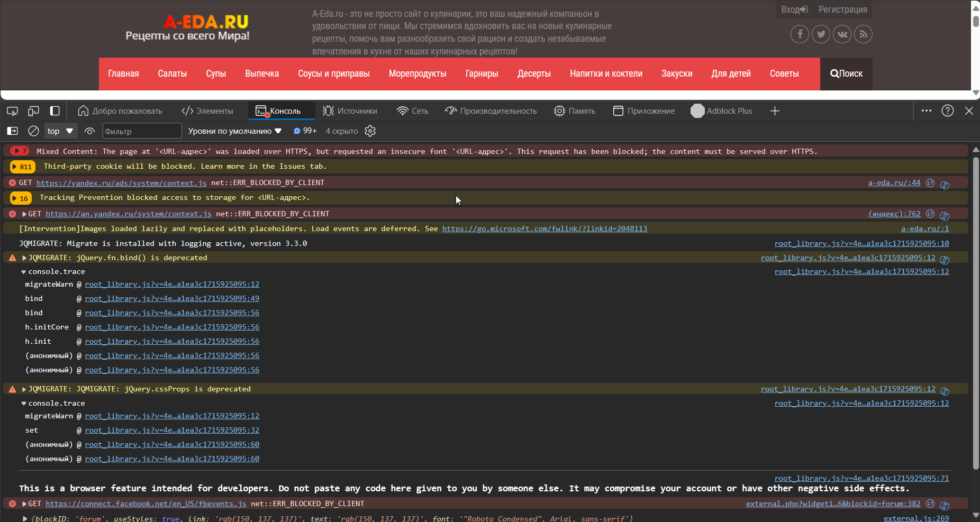Screen dimensions: 980x522
Task: Toggle the dock side panel icon
Action: tap(55, 111)
